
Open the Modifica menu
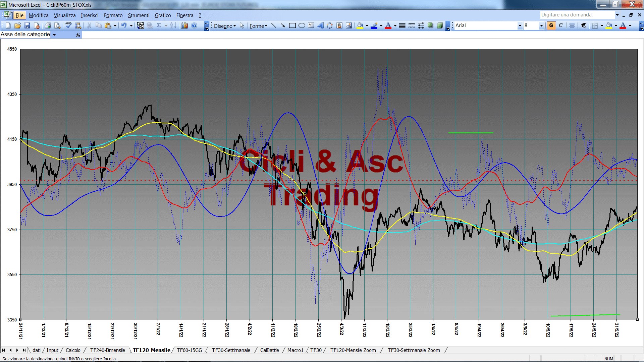(x=39, y=15)
